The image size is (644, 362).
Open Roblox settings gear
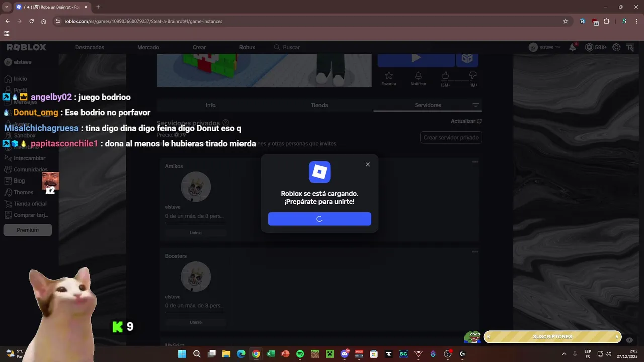pos(616,47)
